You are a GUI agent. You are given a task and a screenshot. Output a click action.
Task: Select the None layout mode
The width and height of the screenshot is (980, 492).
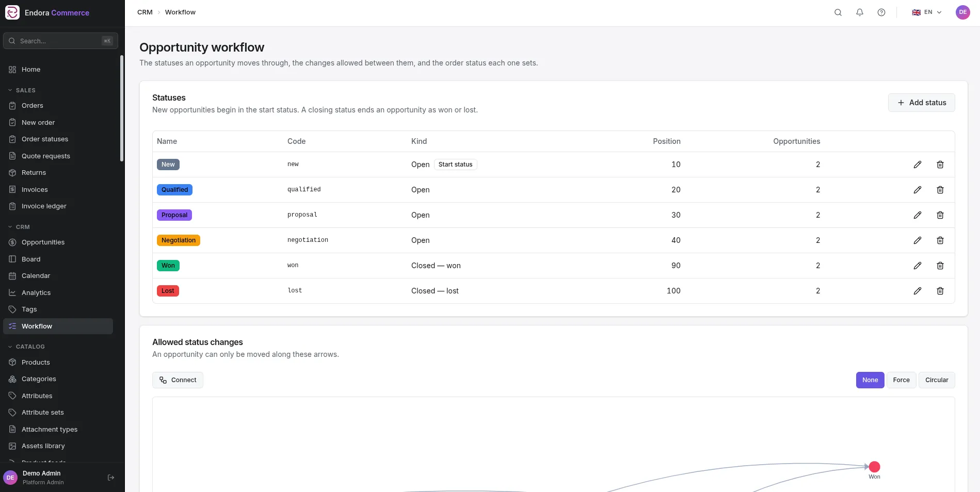pos(870,380)
